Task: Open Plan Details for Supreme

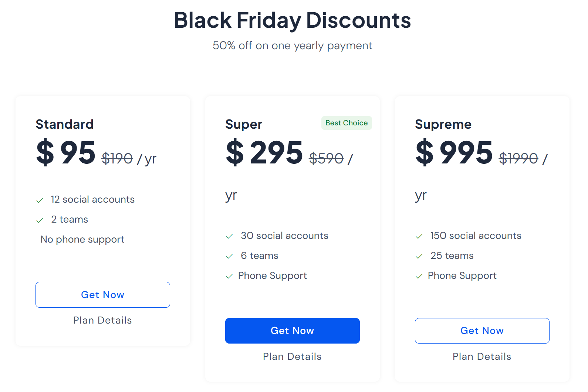Action: (482, 356)
